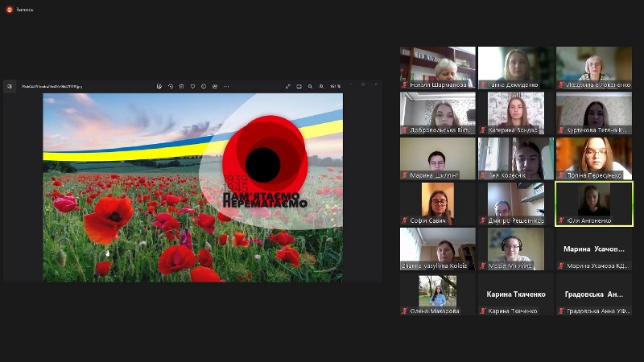Zoom out using the magnifier minus icon
644x362 pixels.
tap(310, 86)
